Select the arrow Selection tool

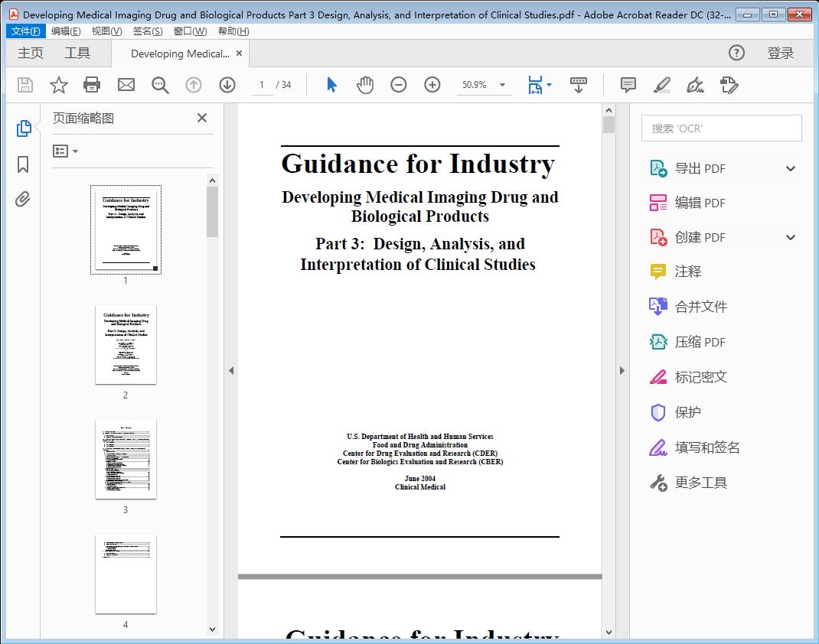click(x=331, y=85)
